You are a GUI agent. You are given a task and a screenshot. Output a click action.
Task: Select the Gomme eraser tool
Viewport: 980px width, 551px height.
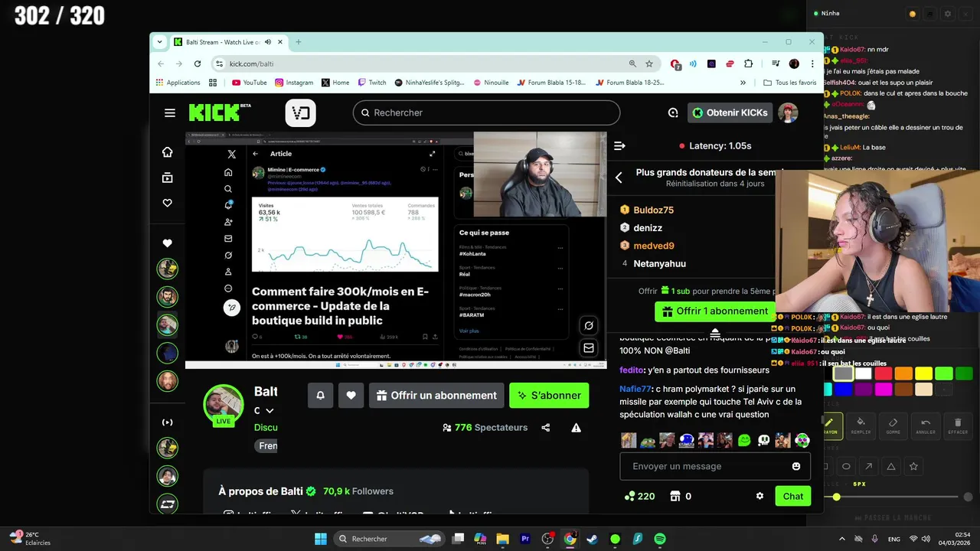pos(893,425)
